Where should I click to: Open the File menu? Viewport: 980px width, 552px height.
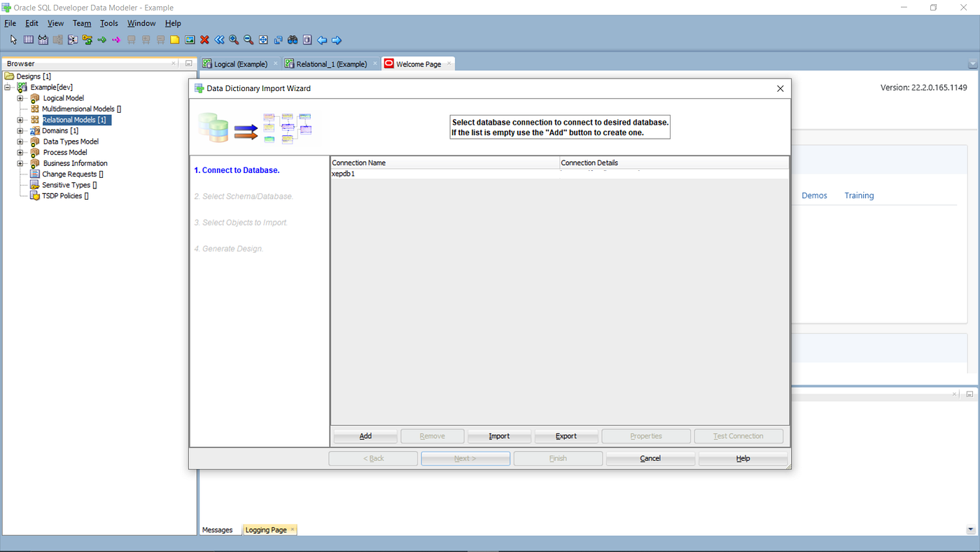[x=10, y=23]
